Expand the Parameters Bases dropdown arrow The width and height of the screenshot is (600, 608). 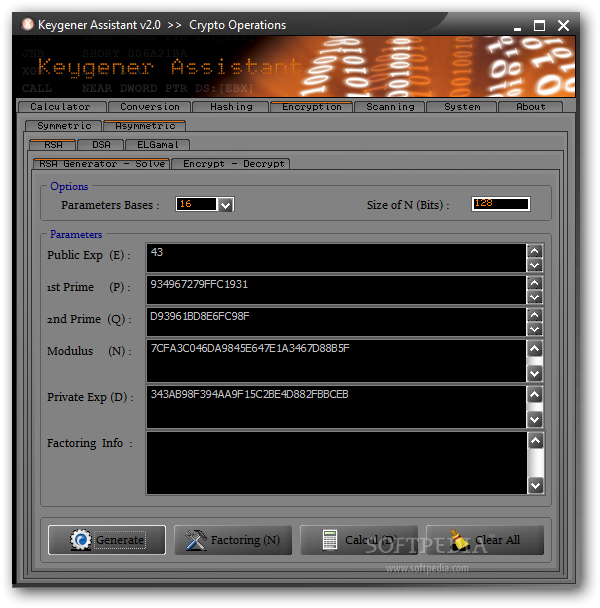coord(225,204)
